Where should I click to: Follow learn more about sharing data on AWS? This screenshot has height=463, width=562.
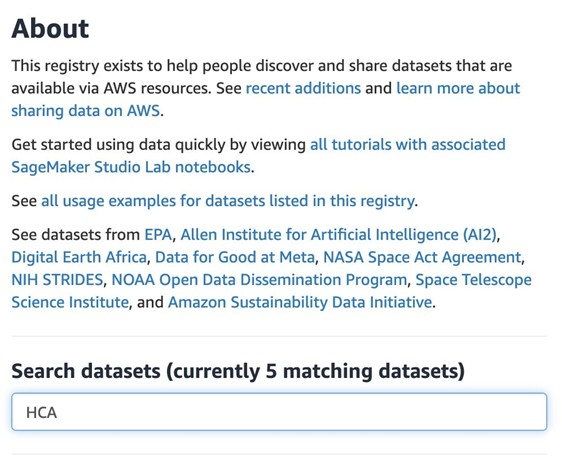tap(458, 88)
